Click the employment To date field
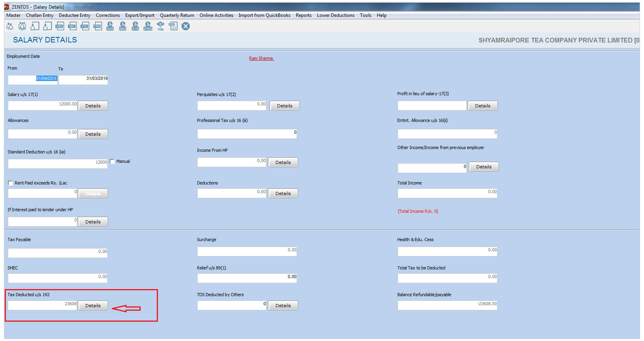Image resolution: width=644 pixels, height=341 pixels. click(83, 80)
